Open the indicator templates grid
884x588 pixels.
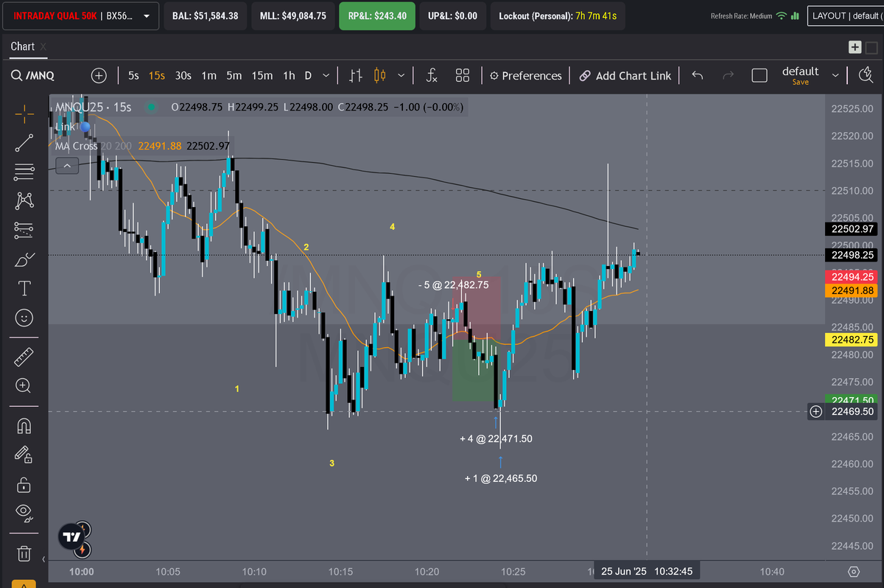[463, 75]
